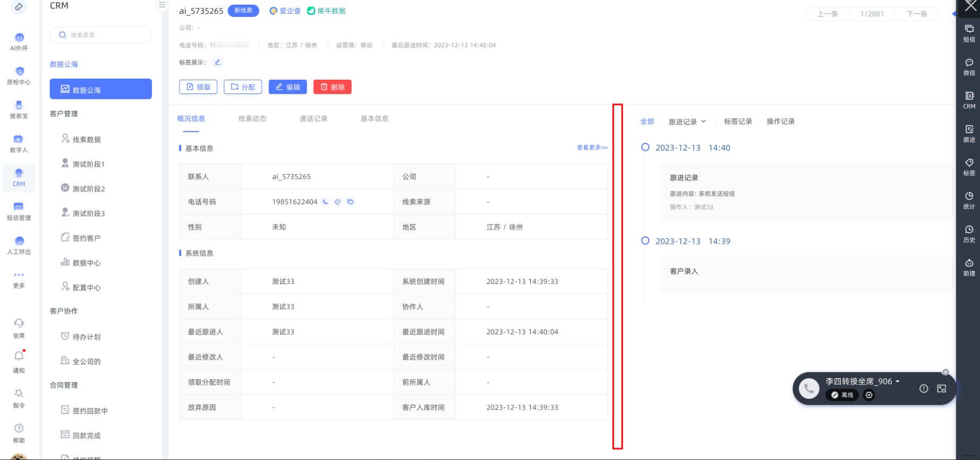Expand 更多 in the left icon bar
This screenshot has width=980, height=460.
[19, 279]
